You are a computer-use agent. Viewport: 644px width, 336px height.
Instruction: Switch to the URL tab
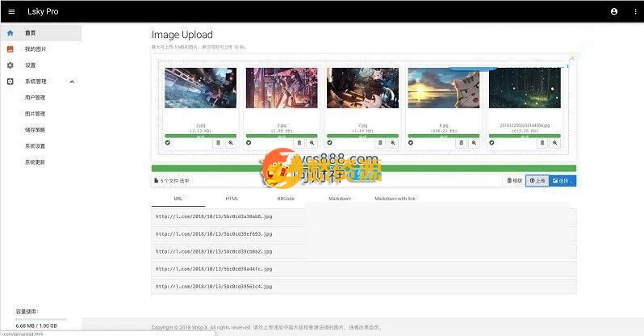click(x=178, y=199)
